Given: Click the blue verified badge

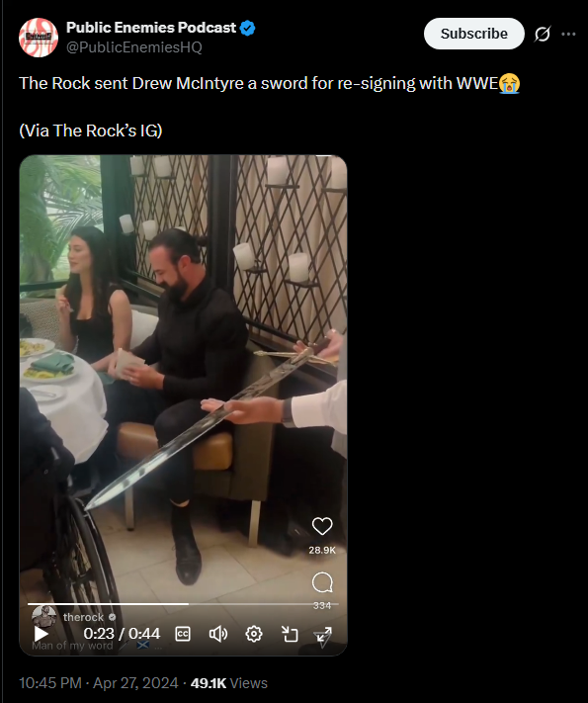Looking at the screenshot, I should (x=247, y=28).
